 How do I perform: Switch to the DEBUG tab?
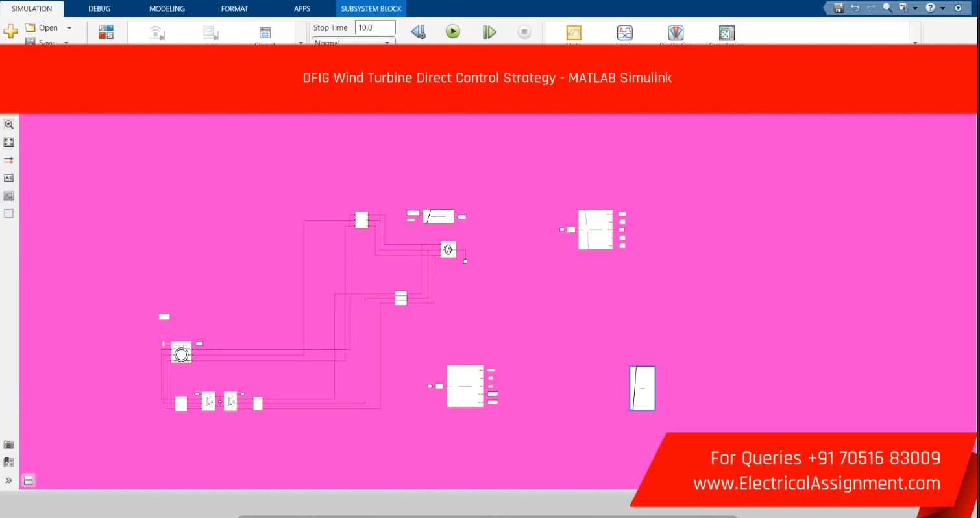99,9
